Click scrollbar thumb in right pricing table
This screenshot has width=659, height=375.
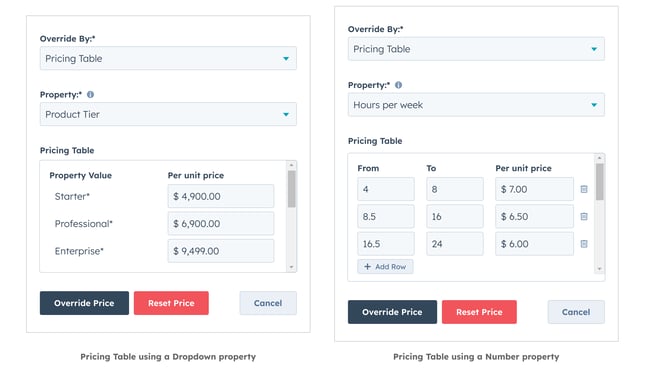coord(600,182)
